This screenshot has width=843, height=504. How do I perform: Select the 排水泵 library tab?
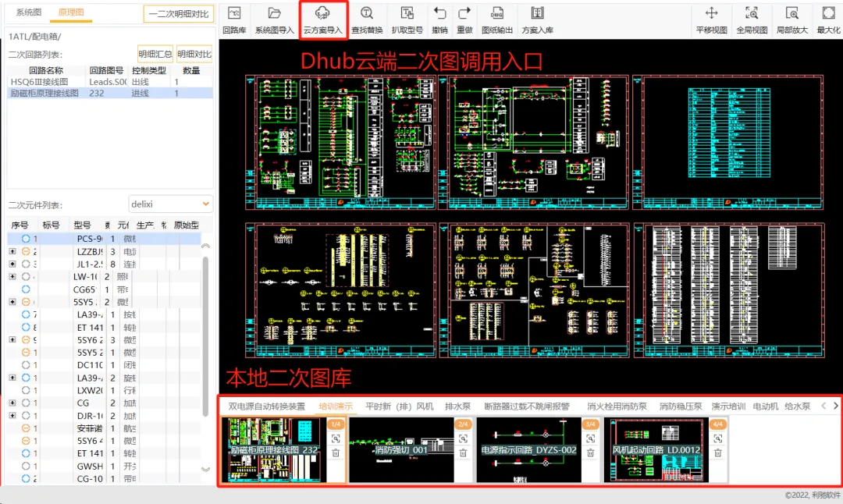click(457, 406)
